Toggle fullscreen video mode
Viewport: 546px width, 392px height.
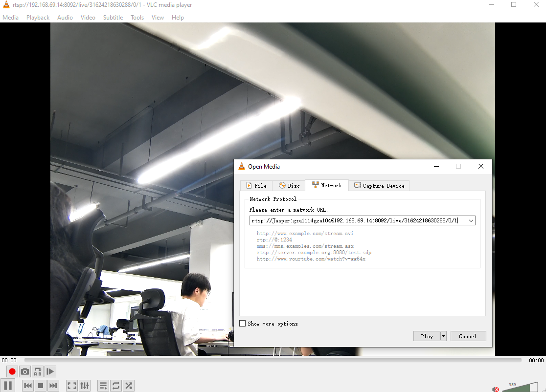(72, 385)
